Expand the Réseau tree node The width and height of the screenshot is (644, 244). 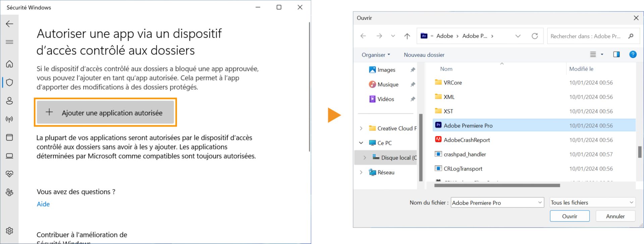[361, 172]
